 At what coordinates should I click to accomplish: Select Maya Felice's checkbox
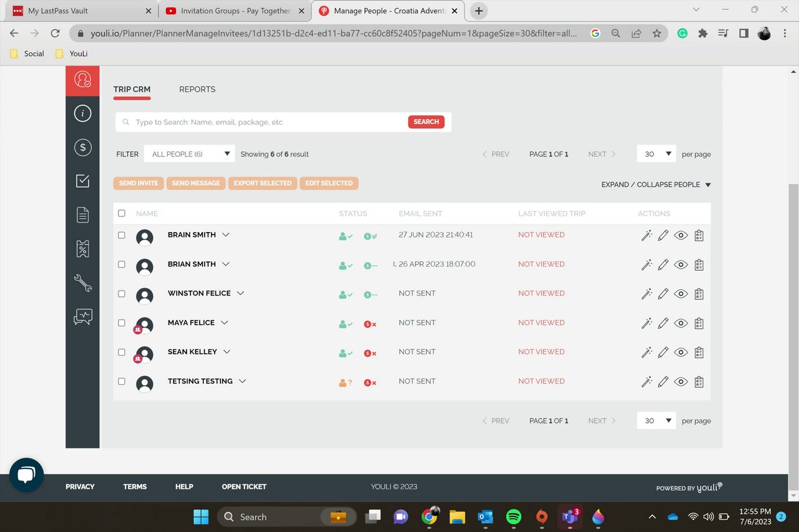tap(122, 323)
